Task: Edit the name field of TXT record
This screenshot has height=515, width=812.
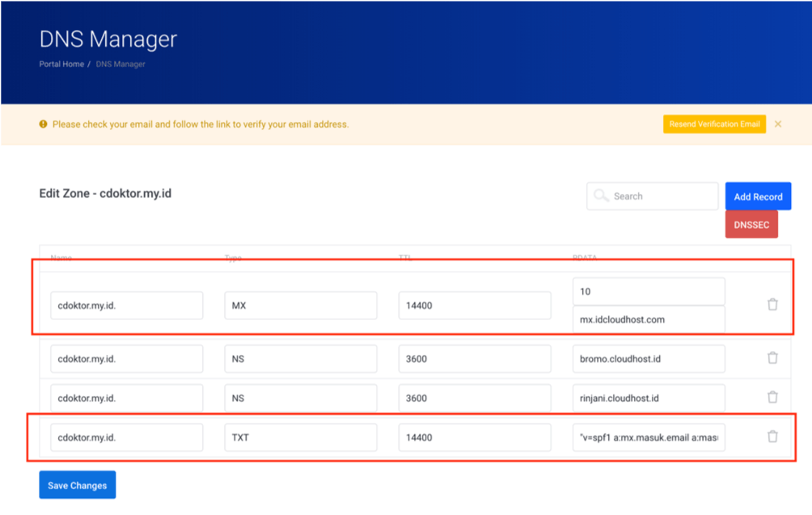Action: pos(126,437)
